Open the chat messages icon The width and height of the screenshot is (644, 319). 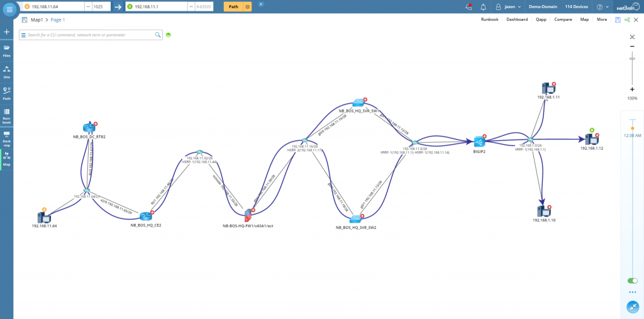coord(469,6)
